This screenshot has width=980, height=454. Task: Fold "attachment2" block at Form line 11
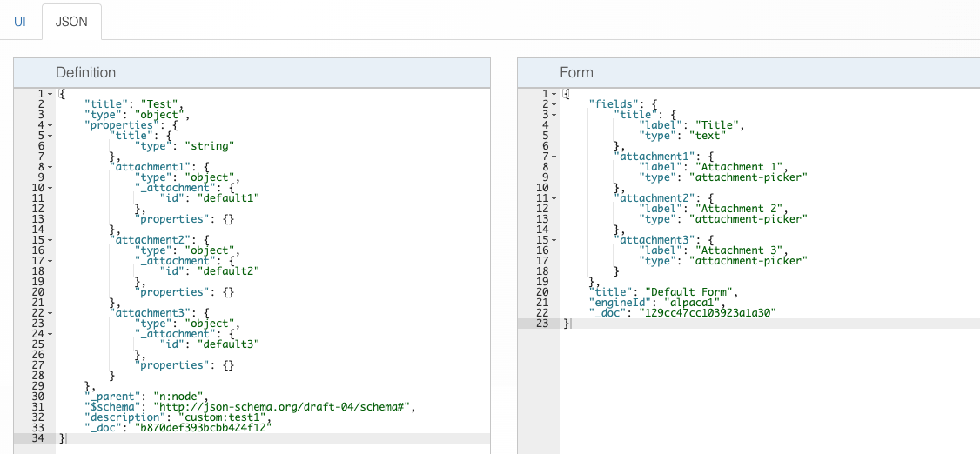pos(554,198)
